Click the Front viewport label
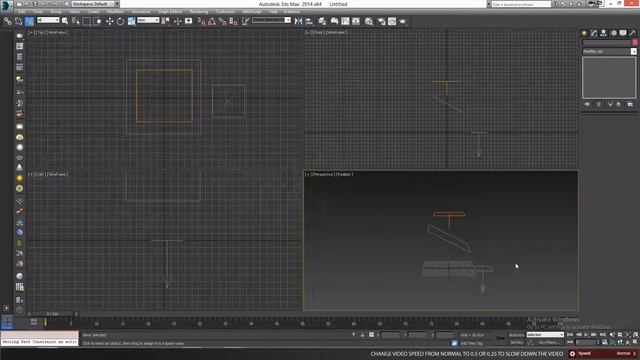This screenshot has height=360, width=640. click(318, 32)
